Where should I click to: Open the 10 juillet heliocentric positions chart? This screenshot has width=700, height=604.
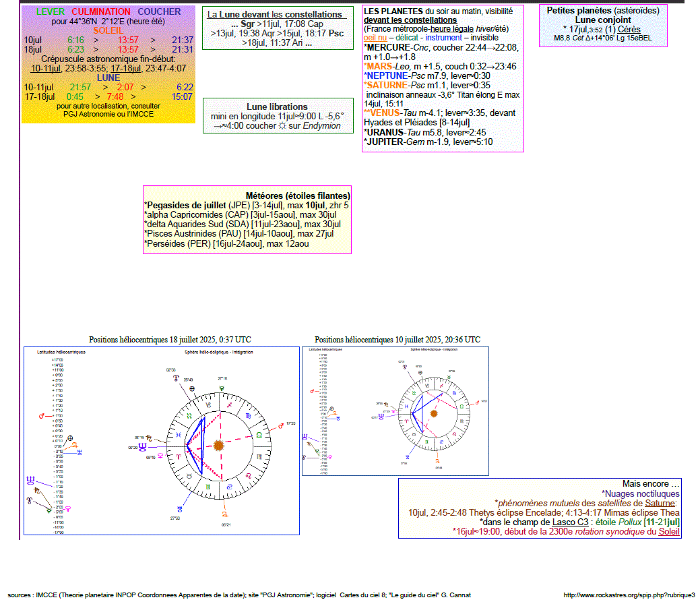(395, 411)
